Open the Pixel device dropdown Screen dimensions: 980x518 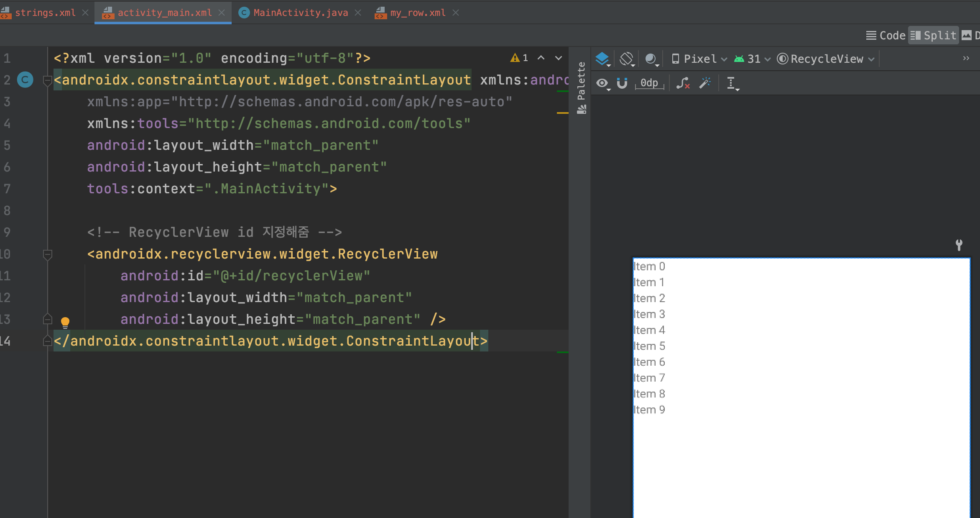pyautogui.click(x=699, y=59)
